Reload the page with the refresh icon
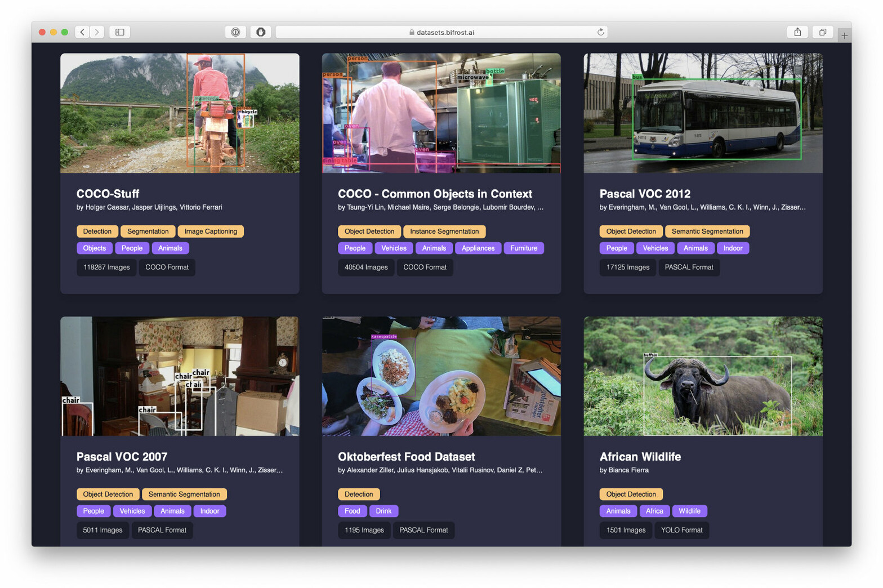Screen dimensions: 883x588 [601, 32]
